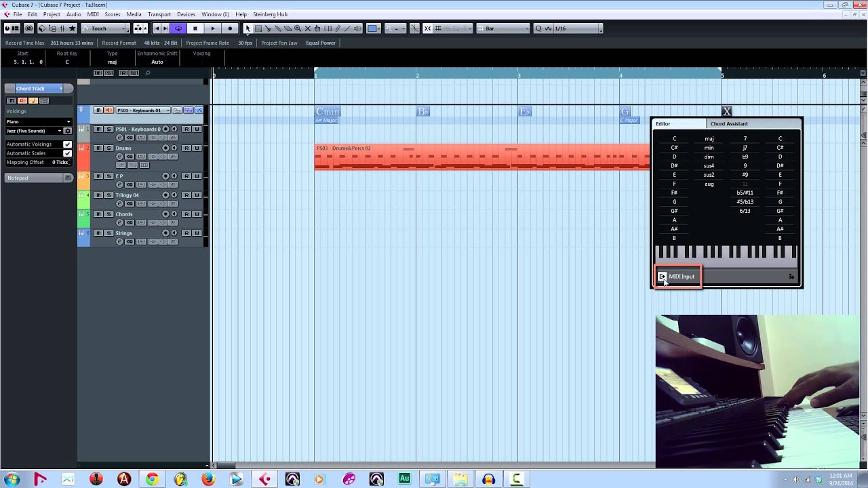Open voicing settings gear icon
868x488 pixels.
(x=67, y=131)
